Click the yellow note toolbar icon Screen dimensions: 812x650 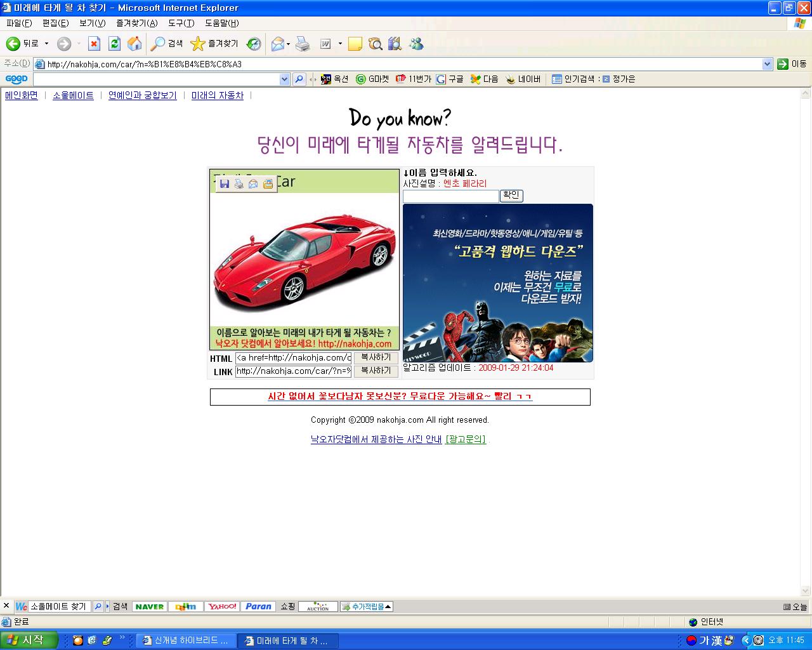355,44
